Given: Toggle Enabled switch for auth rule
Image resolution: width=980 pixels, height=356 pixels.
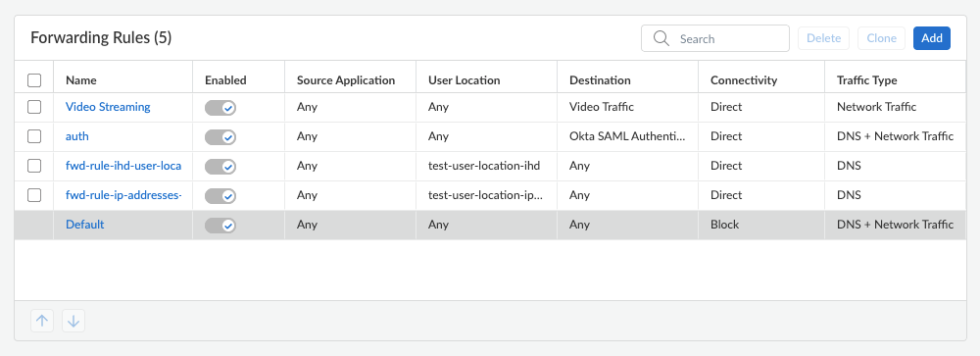Looking at the screenshot, I should coord(220,137).
